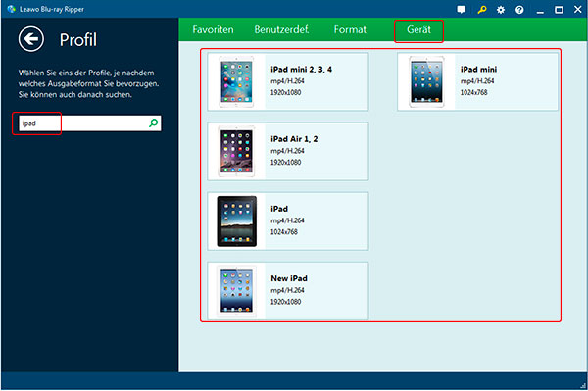Select the Format tab

tap(350, 29)
